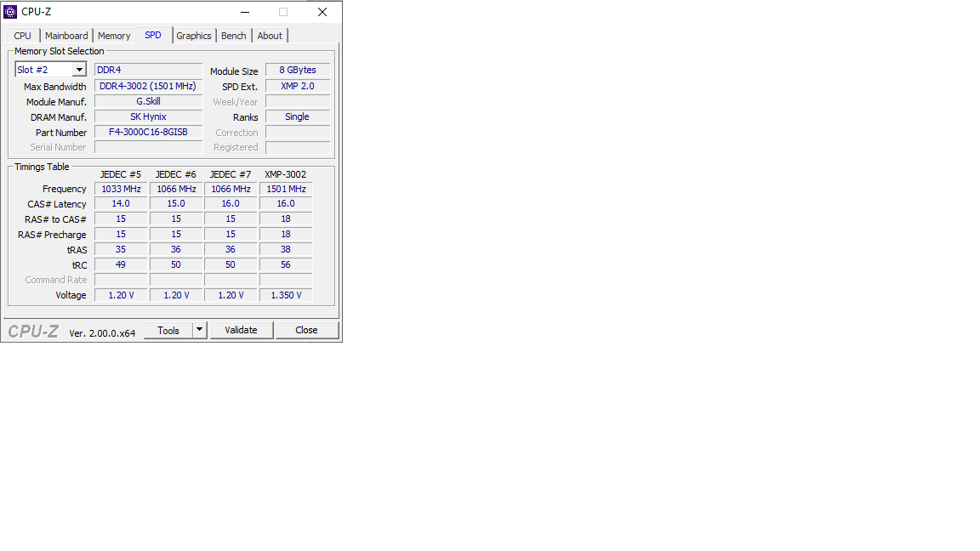The image size is (980, 551).
Task: Click the CAS# Latency 14.0 cell
Action: pyautogui.click(x=122, y=204)
